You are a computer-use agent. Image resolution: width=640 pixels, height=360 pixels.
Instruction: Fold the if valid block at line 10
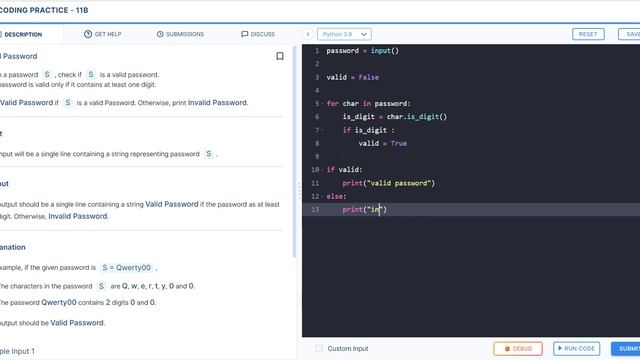[322, 170]
